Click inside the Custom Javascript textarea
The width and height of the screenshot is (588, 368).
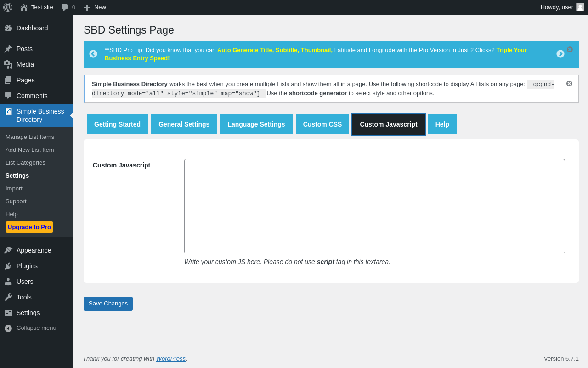(374, 206)
